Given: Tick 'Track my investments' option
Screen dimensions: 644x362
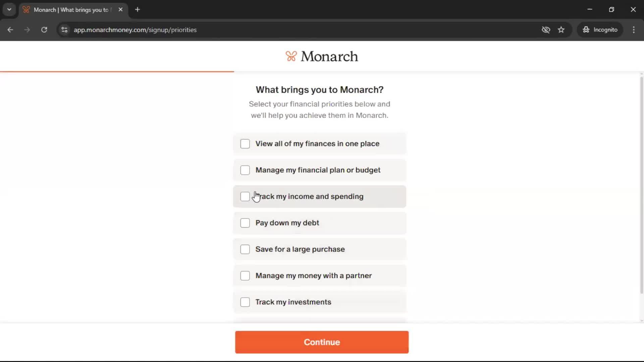Looking at the screenshot, I should click(x=245, y=302).
